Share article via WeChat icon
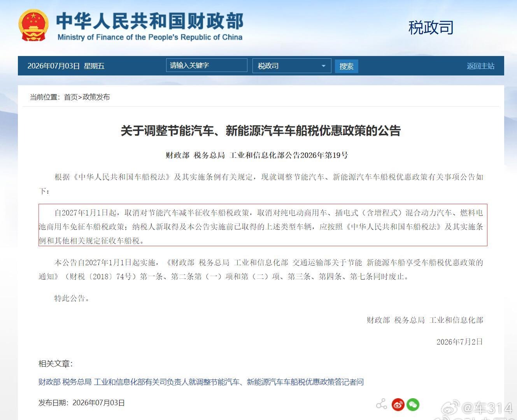 413,405
